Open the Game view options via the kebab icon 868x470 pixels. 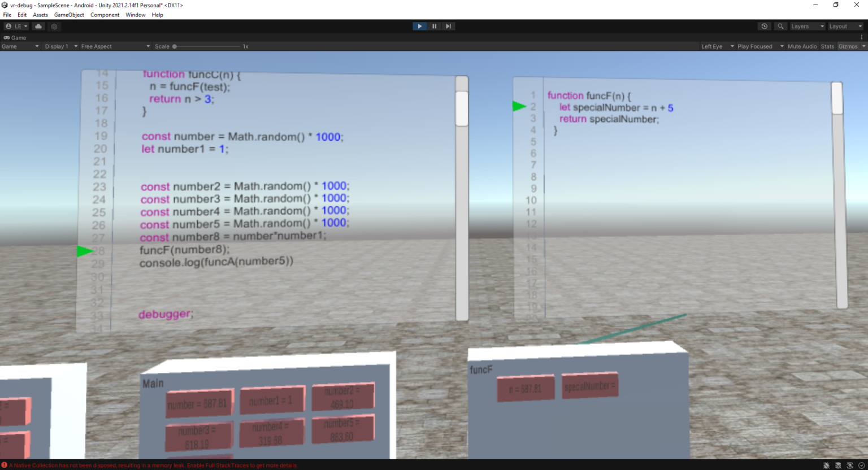(x=862, y=37)
